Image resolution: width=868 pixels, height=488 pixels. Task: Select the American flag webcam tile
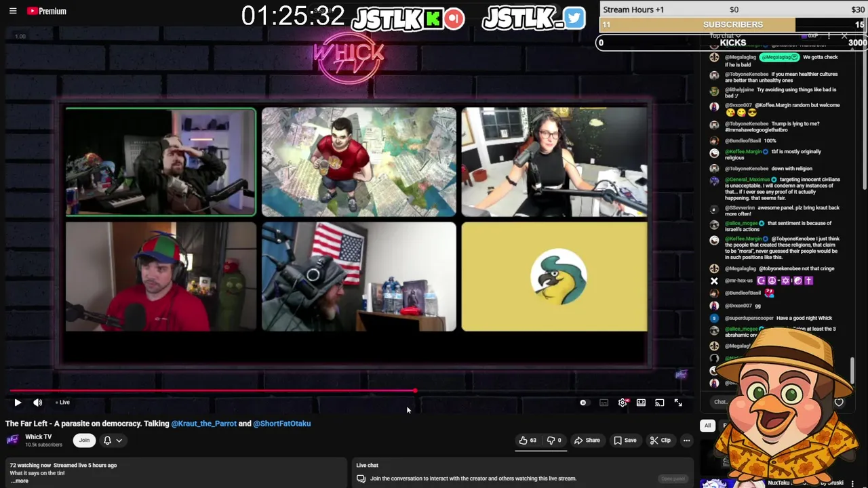point(359,277)
